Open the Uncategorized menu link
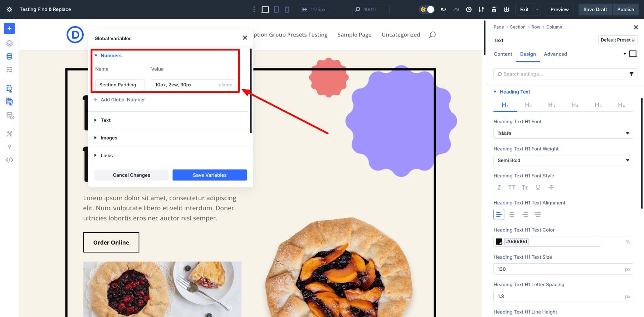The image size is (644, 317). tap(401, 35)
